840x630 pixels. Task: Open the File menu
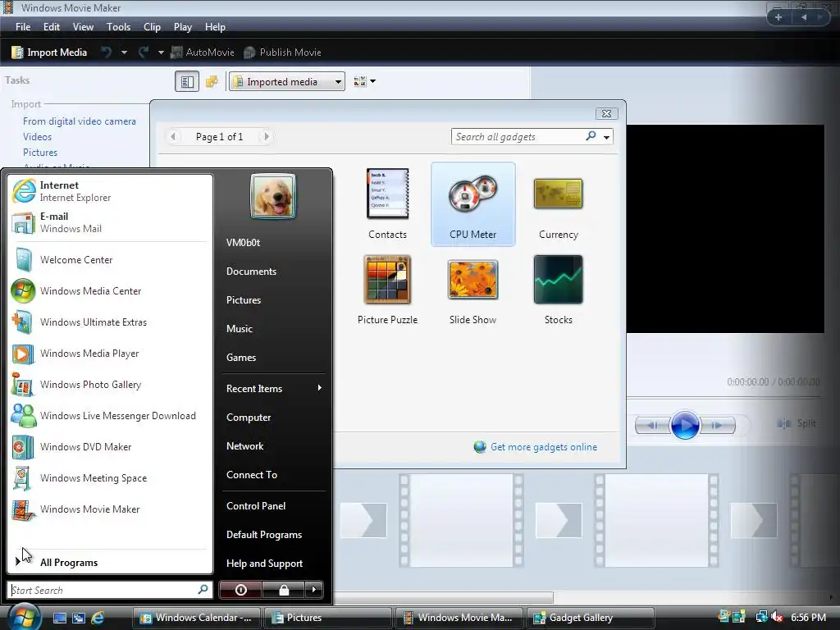tap(23, 27)
